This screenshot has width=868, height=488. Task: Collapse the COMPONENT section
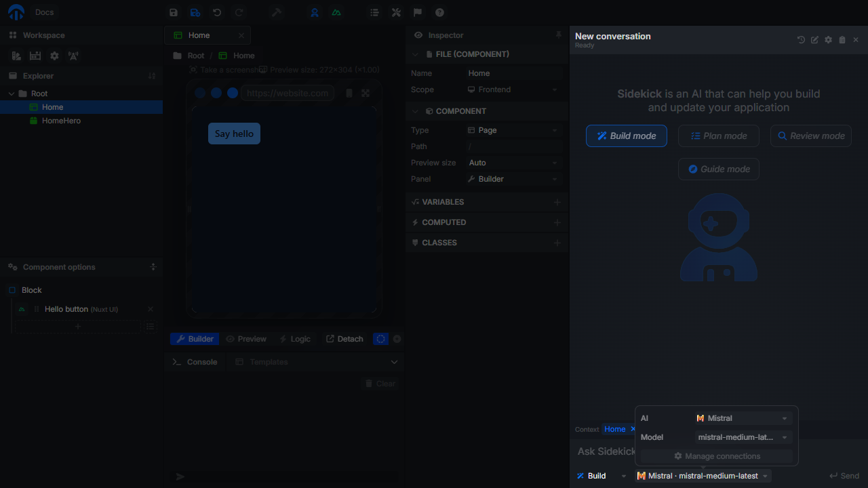point(416,111)
